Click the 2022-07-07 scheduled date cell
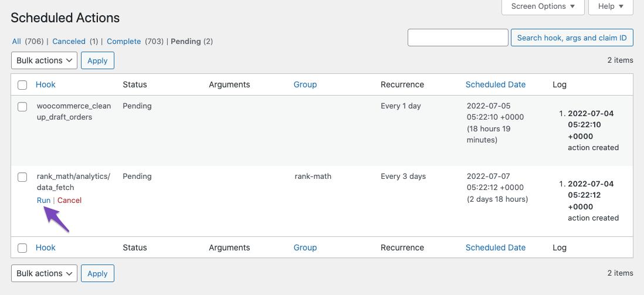This screenshot has width=644, height=295. pyautogui.click(x=497, y=188)
